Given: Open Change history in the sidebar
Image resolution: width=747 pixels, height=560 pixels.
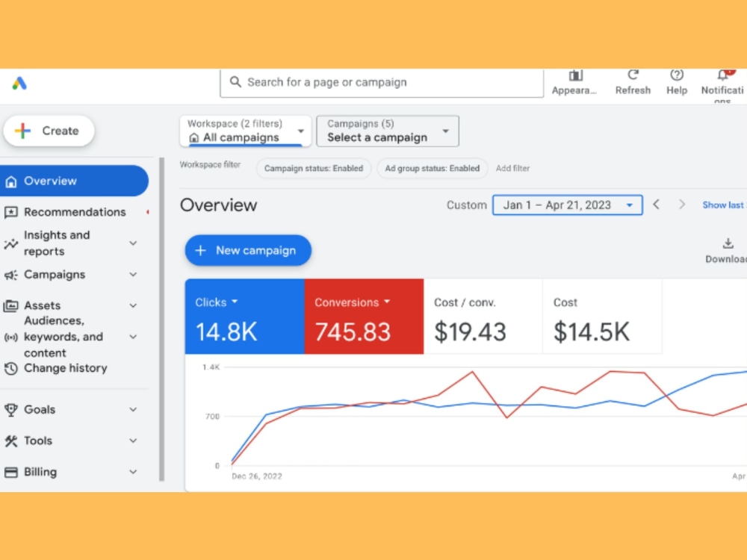Looking at the screenshot, I should tap(65, 368).
